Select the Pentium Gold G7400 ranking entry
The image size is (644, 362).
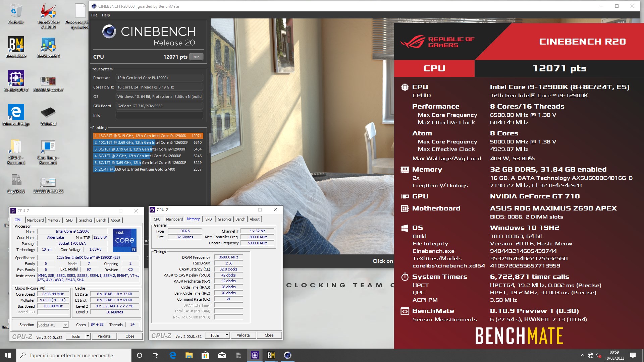click(148, 169)
